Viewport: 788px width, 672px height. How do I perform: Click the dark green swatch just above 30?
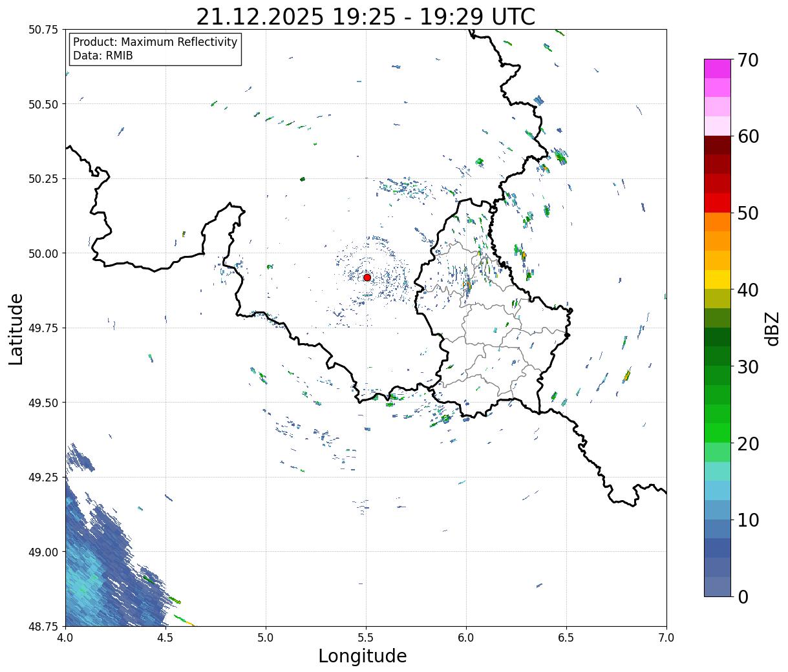(718, 356)
